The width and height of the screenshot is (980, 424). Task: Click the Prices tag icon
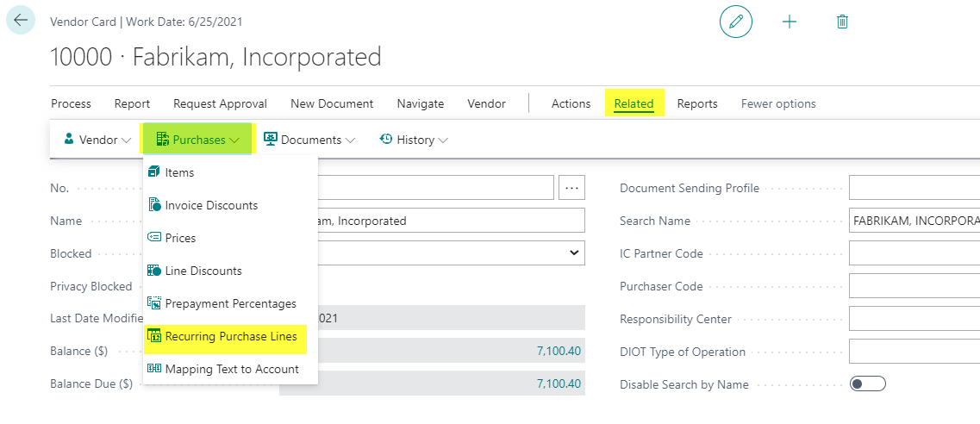click(x=153, y=238)
